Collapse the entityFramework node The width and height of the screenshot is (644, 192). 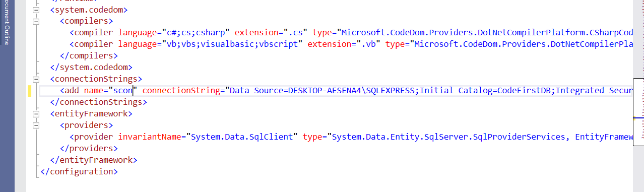pos(36,114)
